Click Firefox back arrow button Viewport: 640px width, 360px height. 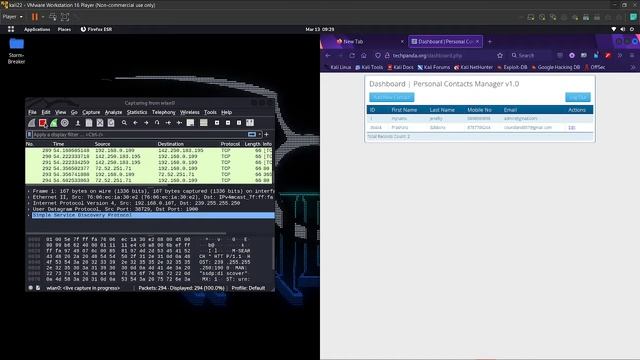click(329, 56)
